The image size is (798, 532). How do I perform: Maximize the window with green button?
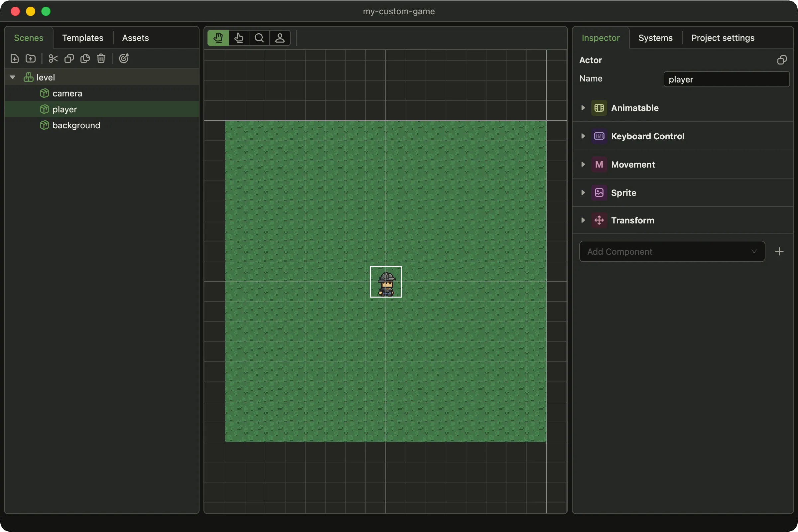[46, 11]
